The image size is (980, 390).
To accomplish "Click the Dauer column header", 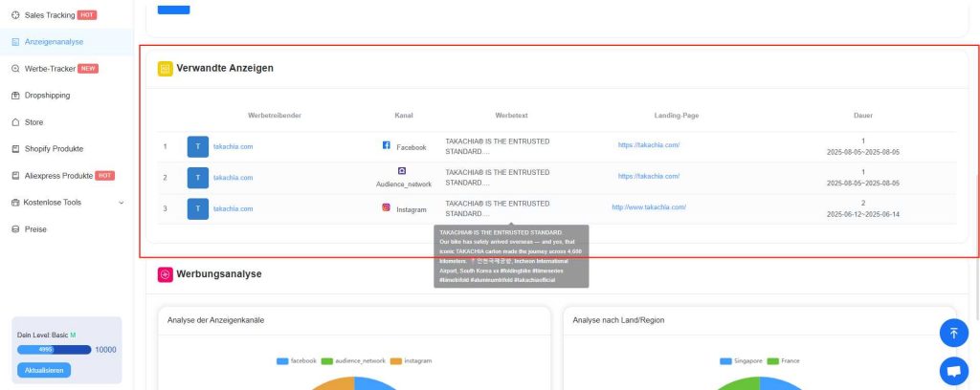I will pyautogui.click(x=863, y=116).
